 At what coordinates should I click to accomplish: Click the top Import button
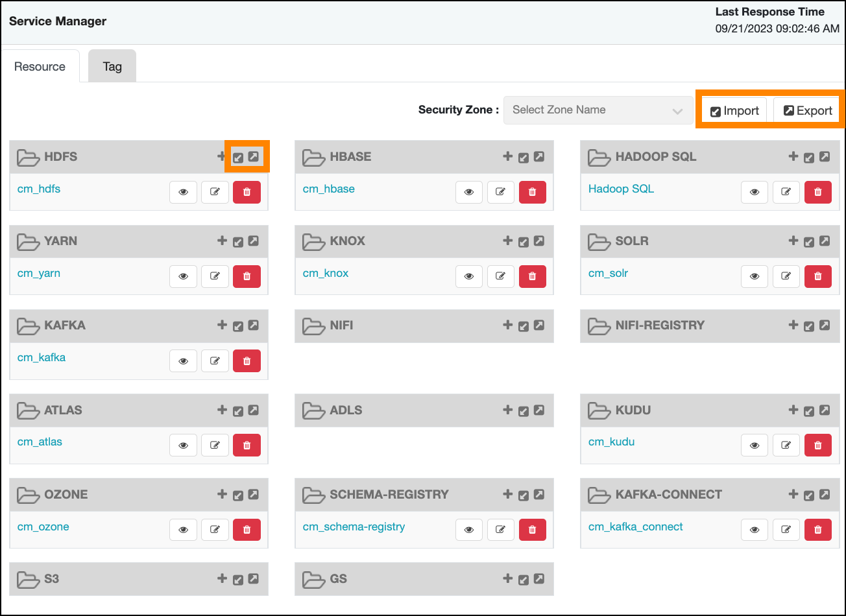(734, 111)
